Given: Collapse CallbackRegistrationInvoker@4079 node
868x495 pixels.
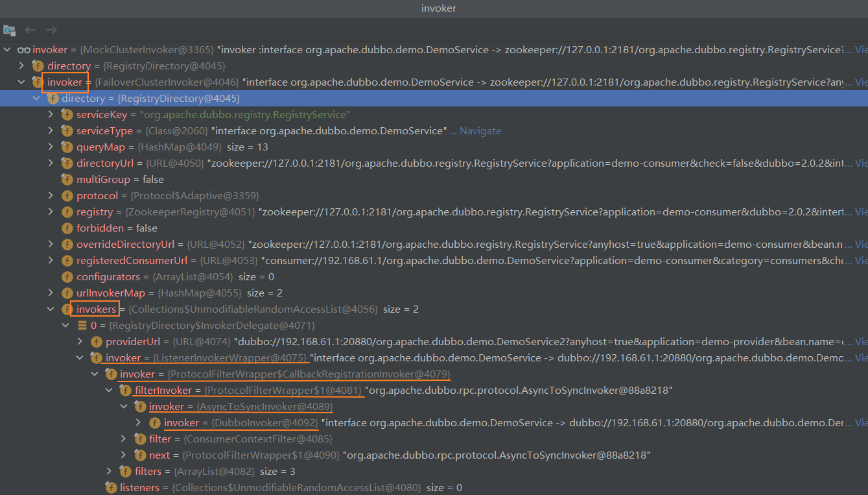Looking at the screenshot, I should point(95,374).
